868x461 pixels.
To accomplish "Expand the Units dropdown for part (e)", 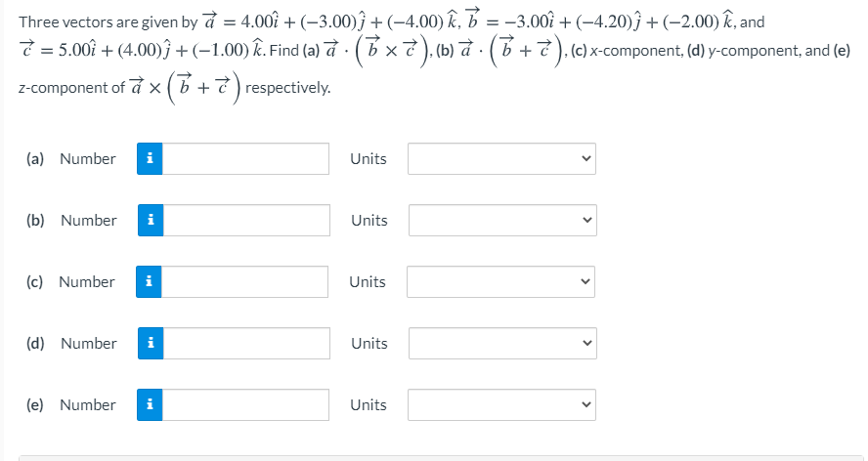I will [501, 404].
